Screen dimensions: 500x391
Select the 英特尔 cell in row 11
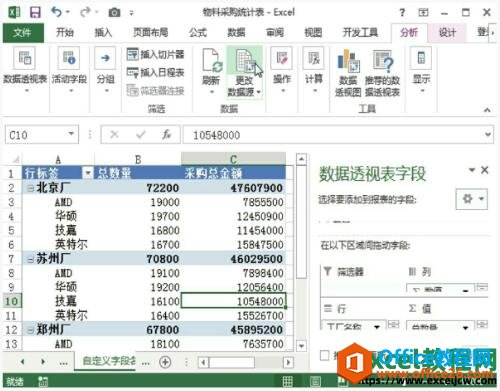click(58, 316)
